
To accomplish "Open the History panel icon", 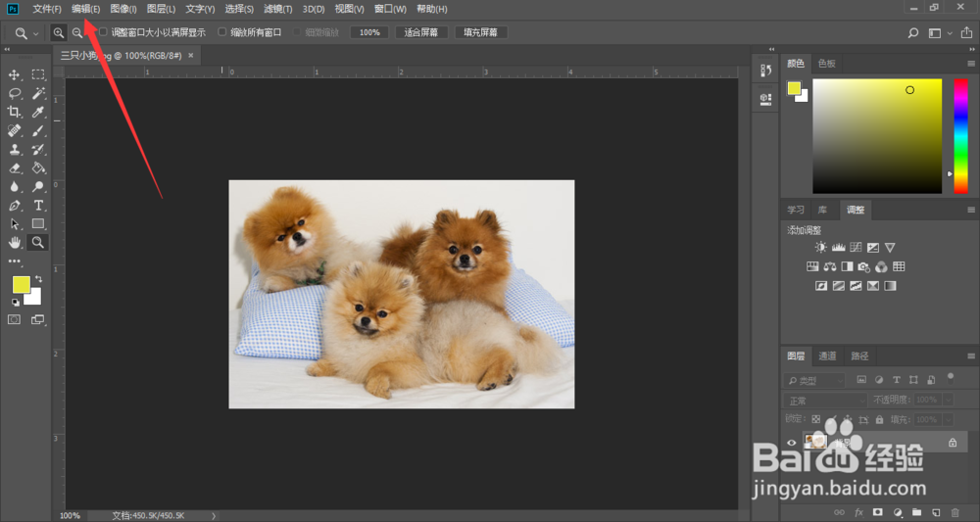I will click(x=765, y=71).
